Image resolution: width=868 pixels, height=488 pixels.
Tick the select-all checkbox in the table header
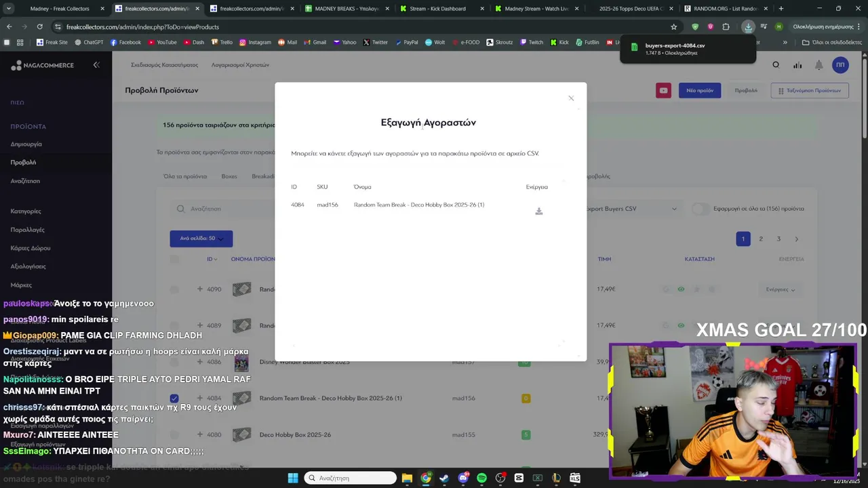pos(174,259)
